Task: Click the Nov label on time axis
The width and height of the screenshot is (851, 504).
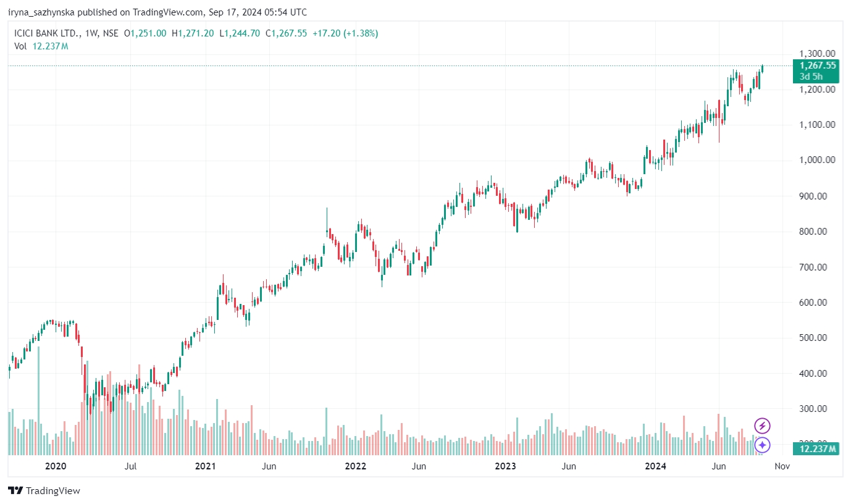Action: pyautogui.click(x=782, y=466)
